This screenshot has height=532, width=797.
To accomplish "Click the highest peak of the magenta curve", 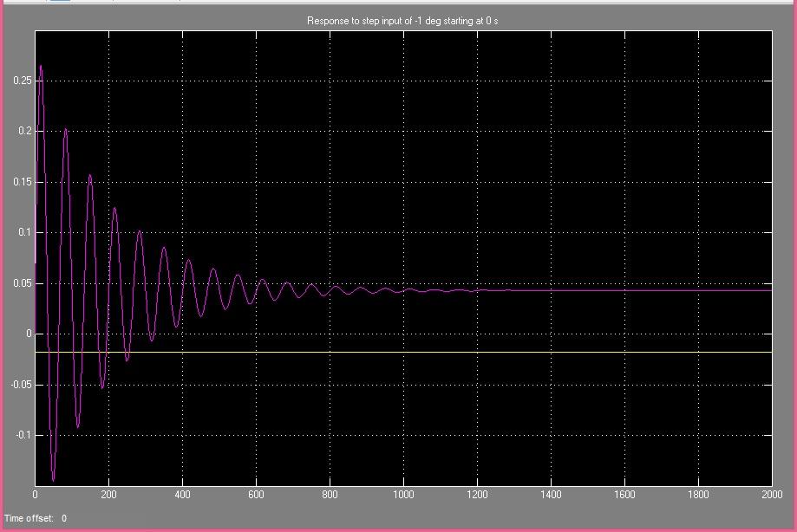I will pyautogui.click(x=40, y=67).
